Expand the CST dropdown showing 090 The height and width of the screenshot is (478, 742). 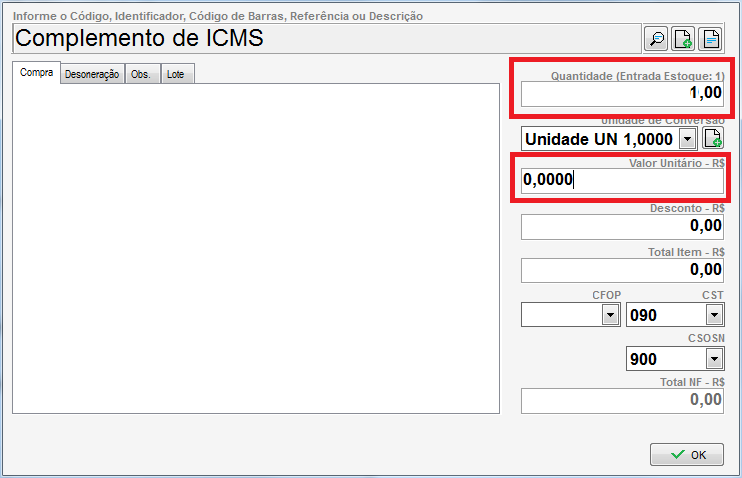click(x=713, y=315)
